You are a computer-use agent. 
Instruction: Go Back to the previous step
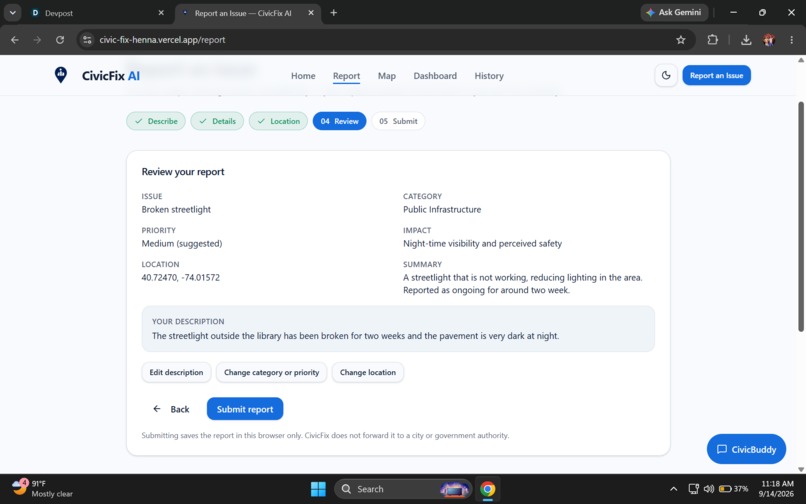click(x=171, y=409)
